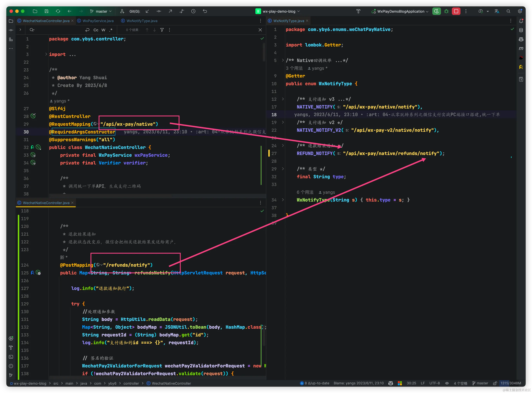
Task: Switch to the left pane's WxNotifyType.java tab
Action: pyautogui.click(x=142, y=21)
